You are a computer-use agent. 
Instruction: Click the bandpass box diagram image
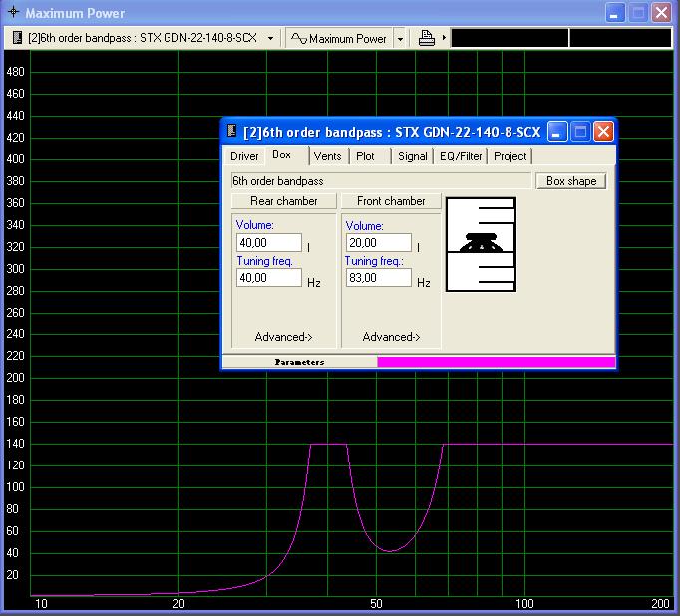point(481,244)
